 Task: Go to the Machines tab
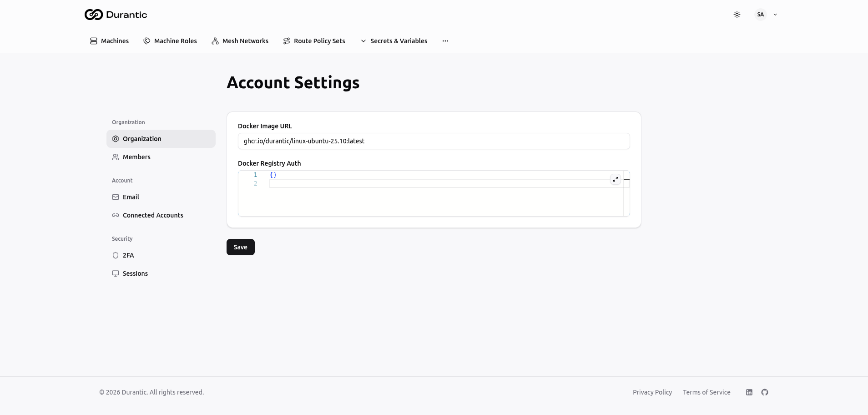click(x=110, y=41)
